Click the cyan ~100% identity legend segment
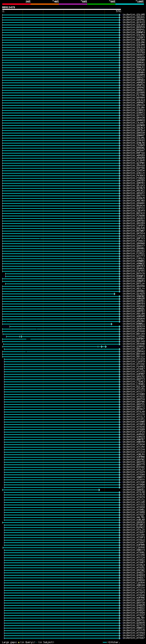Viewport: 146px width, 644px height. (x=130, y=4)
